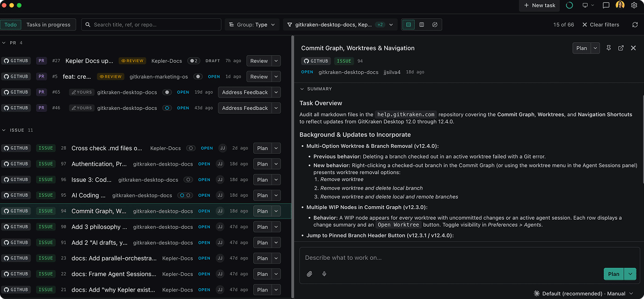The image size is (644, 299).
Task: Click the microphone voice input icon
Action: [324, 274]
